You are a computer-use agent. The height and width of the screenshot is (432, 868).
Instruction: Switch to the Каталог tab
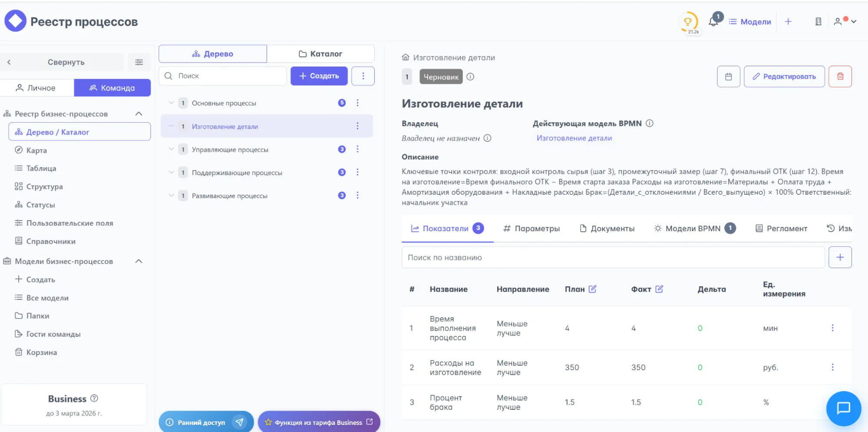click(x=320, y=54)
